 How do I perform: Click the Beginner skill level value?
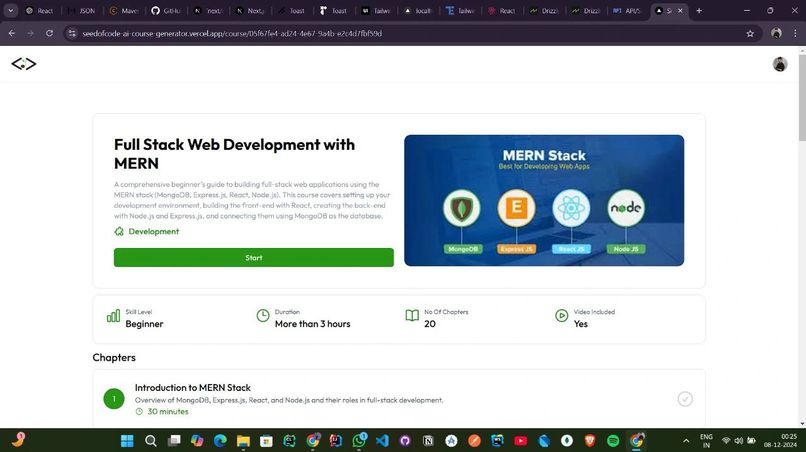click(x=144, y=324)
